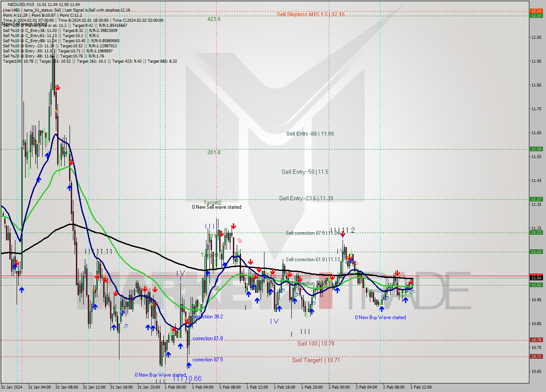Click the orange 12.16 price tag
The image size is (546, 392).
tap(536, 11)
